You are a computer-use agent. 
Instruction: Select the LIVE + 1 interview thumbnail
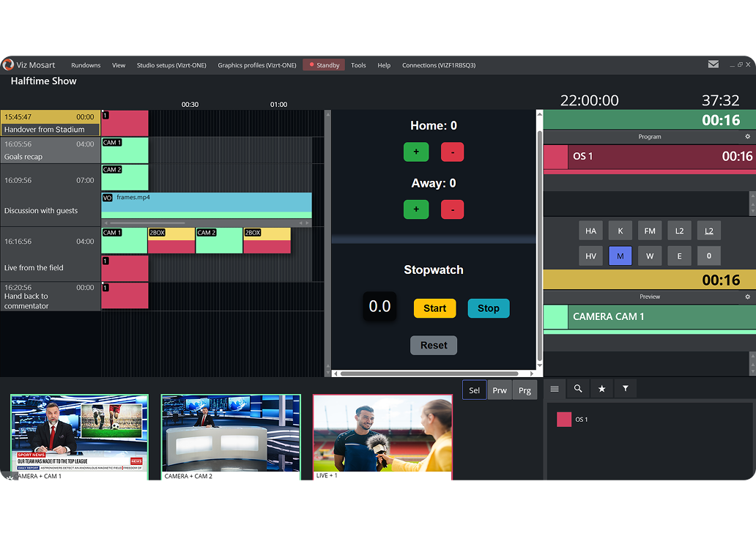pos(382,436)
